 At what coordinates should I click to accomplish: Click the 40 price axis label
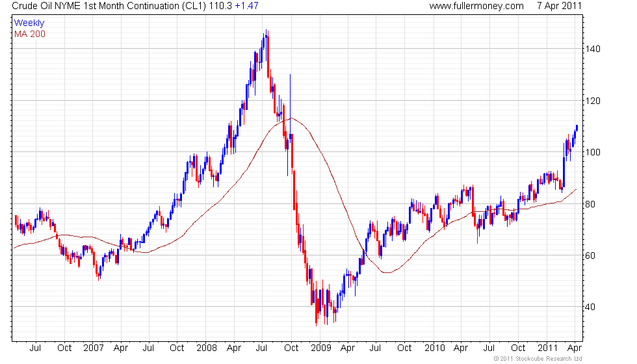[x=590, y=307]
